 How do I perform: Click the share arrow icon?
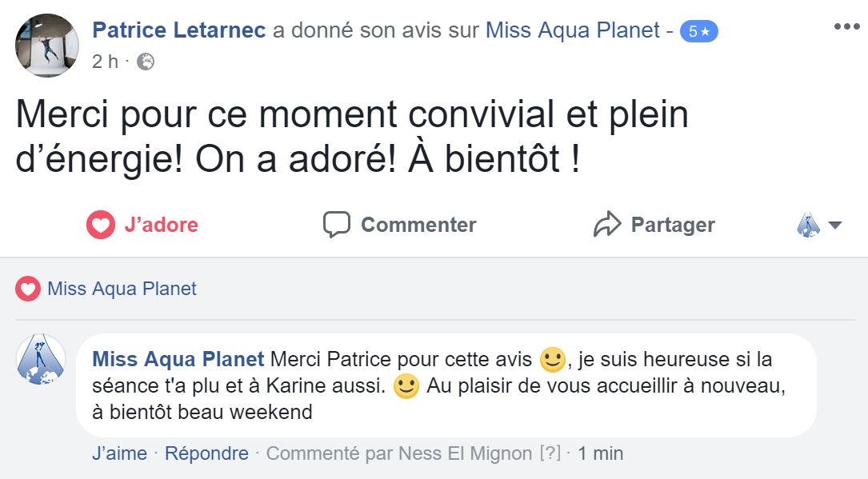pos(607,224)
